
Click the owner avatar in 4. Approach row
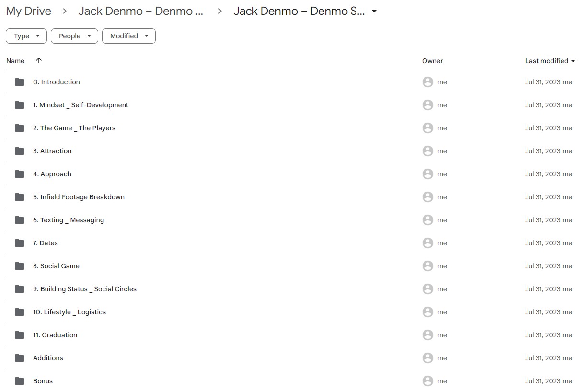pos(428,174)
